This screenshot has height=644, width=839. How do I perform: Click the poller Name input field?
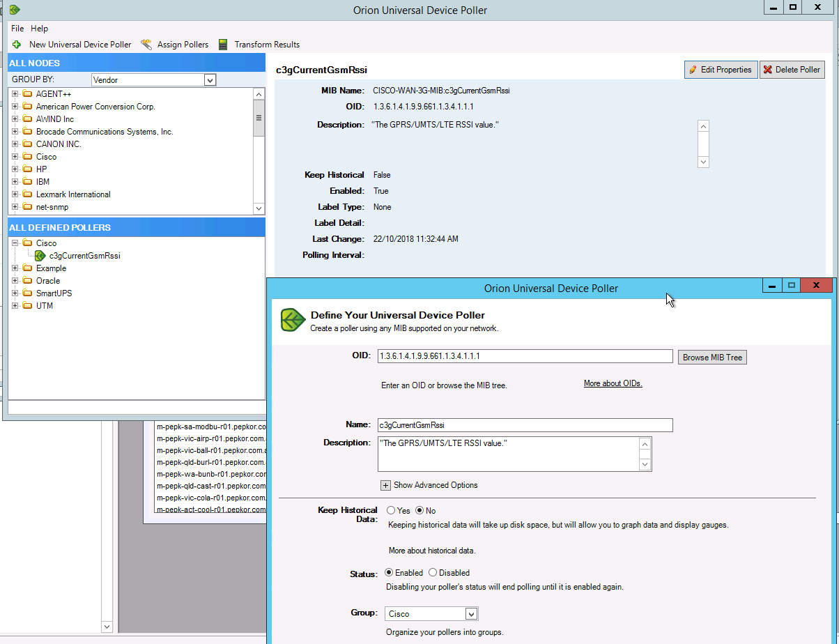click(525, 424)
